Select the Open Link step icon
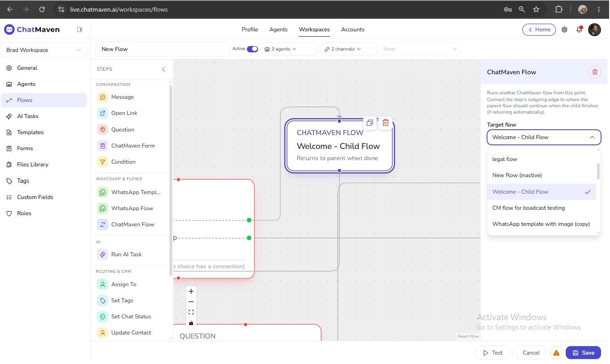This screenshot has width=610, height=364. click(x=103, y=113)
